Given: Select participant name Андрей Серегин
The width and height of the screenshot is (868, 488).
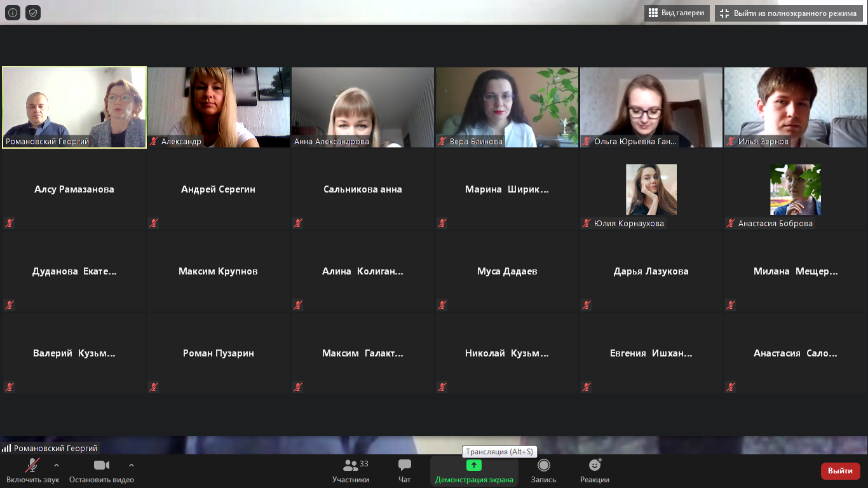Looking at the screenshot, I should click(x=218, y=189).
